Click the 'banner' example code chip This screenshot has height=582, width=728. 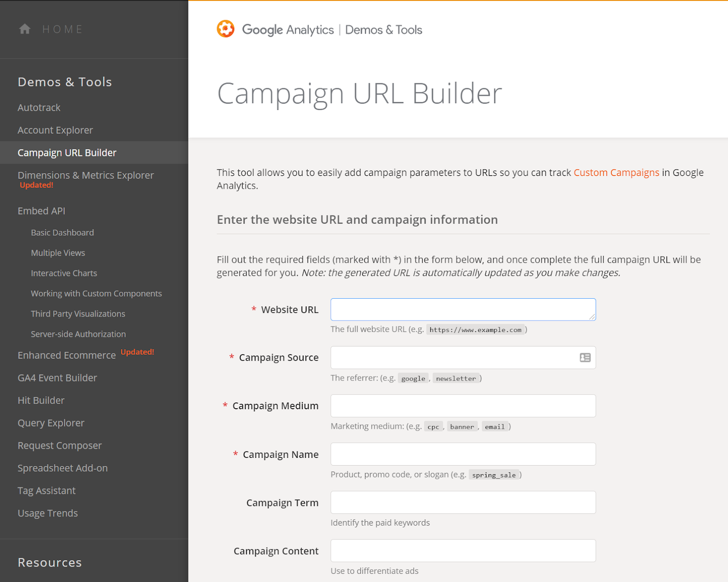[x=462, y=426]
